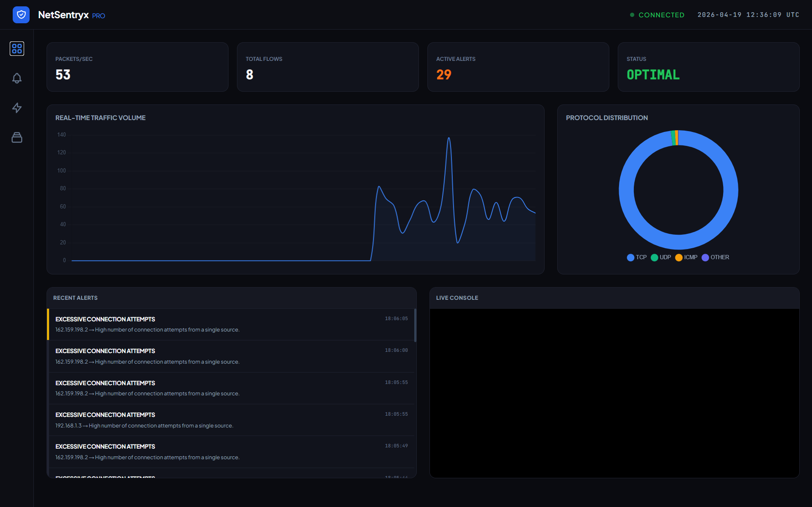Toggle TCP series in the protocol legend

click(x=637, y=258)
